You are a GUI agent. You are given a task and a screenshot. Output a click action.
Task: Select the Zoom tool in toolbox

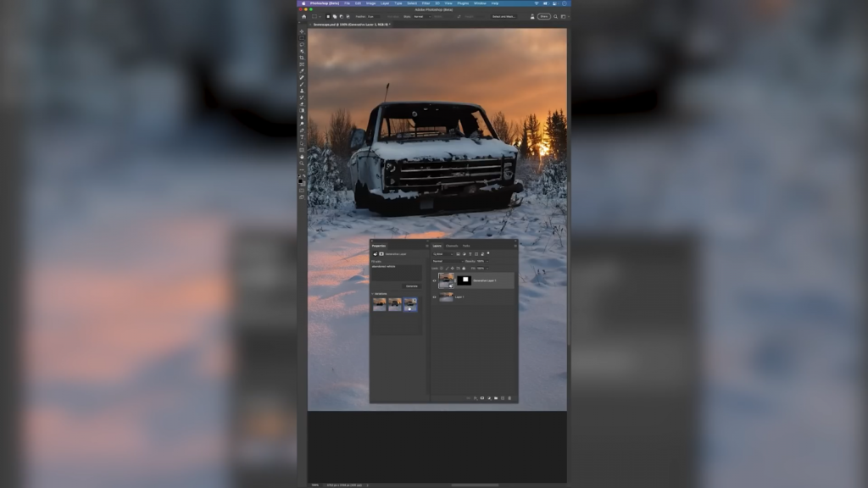(302, 164)
